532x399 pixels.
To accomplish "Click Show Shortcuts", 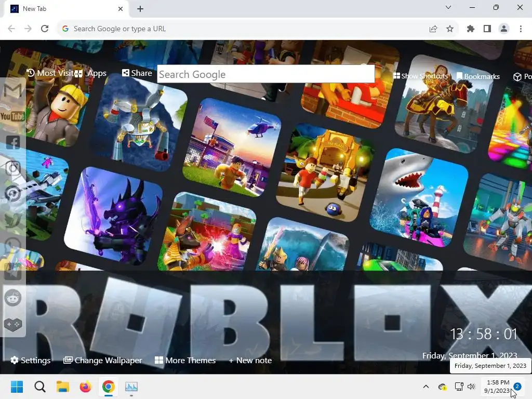I will point(420,76).
